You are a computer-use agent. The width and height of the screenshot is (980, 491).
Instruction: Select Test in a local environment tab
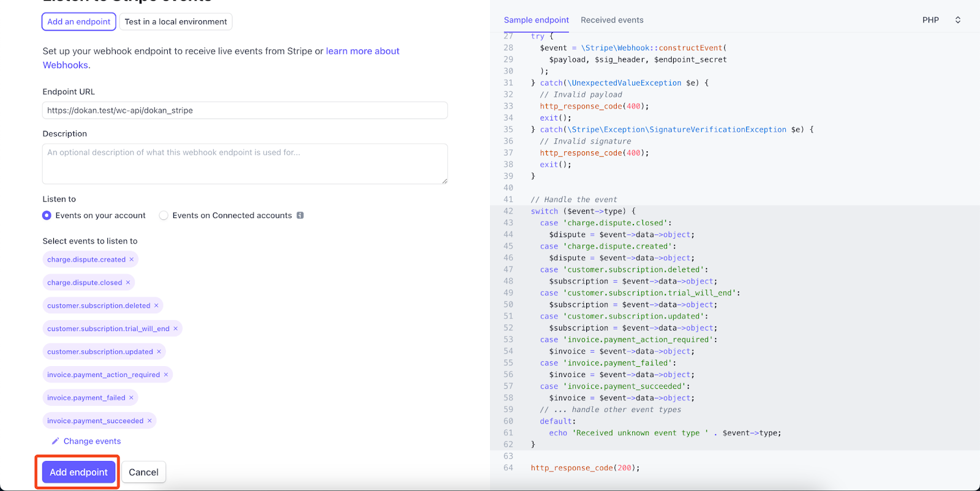[x=176, y=21]
